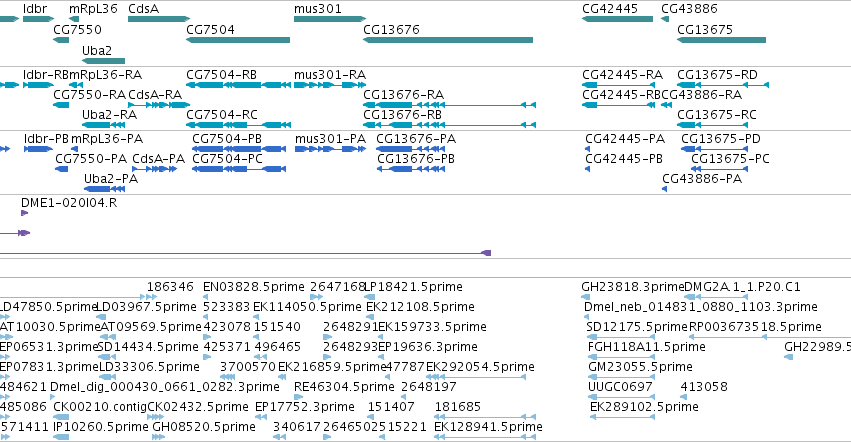Click the long purple alignment end block
Viewport: 851px width, 442px height.
(487, 253)
